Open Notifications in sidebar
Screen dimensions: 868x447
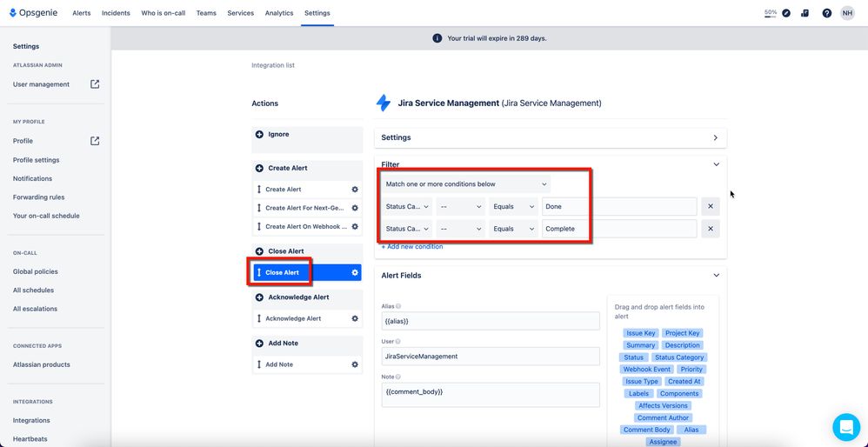33,178
